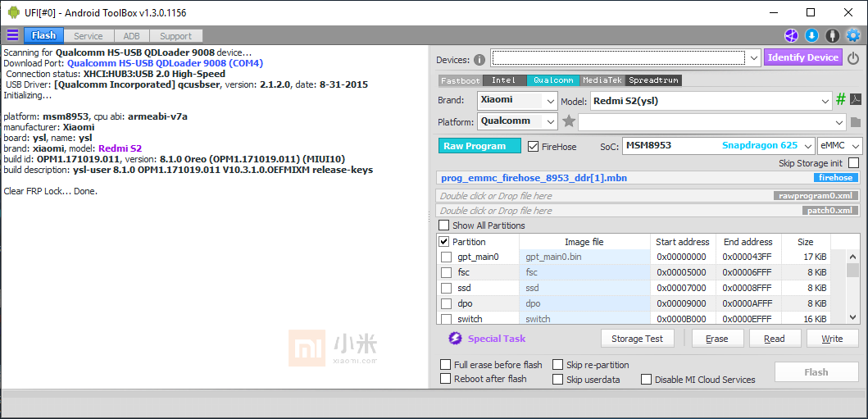Click the Identify Device button

click(803, 57)
